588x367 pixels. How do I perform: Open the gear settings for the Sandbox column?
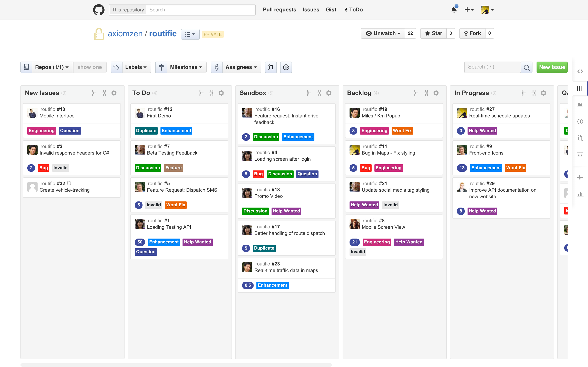pos(329,93)
